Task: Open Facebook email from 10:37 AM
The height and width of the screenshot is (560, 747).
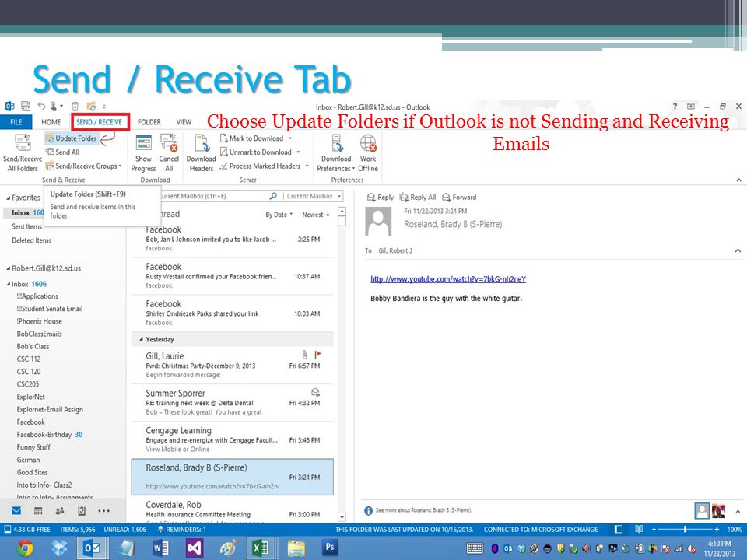Action: [x=233, y=275]
